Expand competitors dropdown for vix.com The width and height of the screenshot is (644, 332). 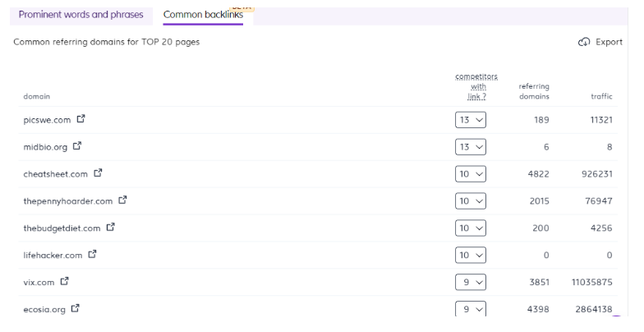pos(470,282)
